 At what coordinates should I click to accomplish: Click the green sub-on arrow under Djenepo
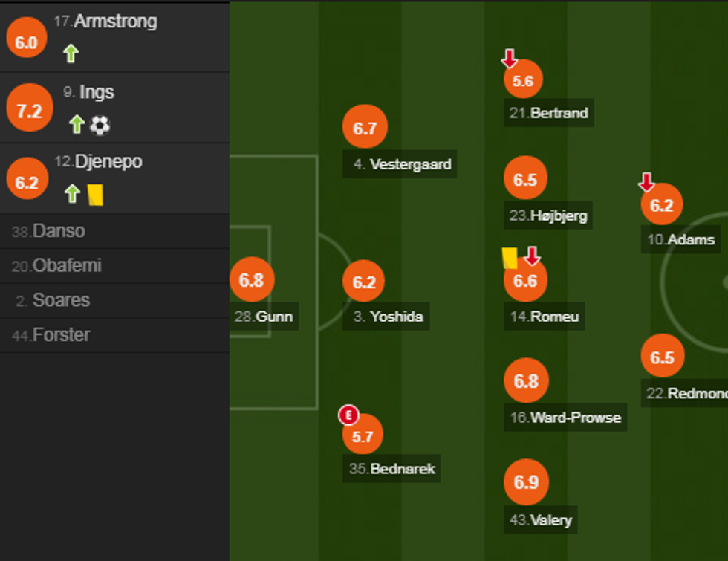pos(72,194)
